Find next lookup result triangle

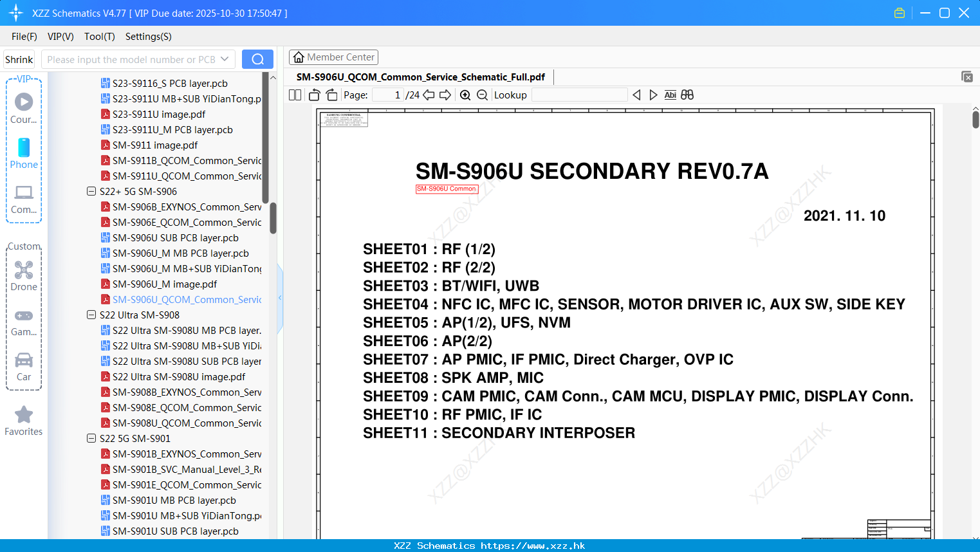pyautogui.click(x=653, y=95)
